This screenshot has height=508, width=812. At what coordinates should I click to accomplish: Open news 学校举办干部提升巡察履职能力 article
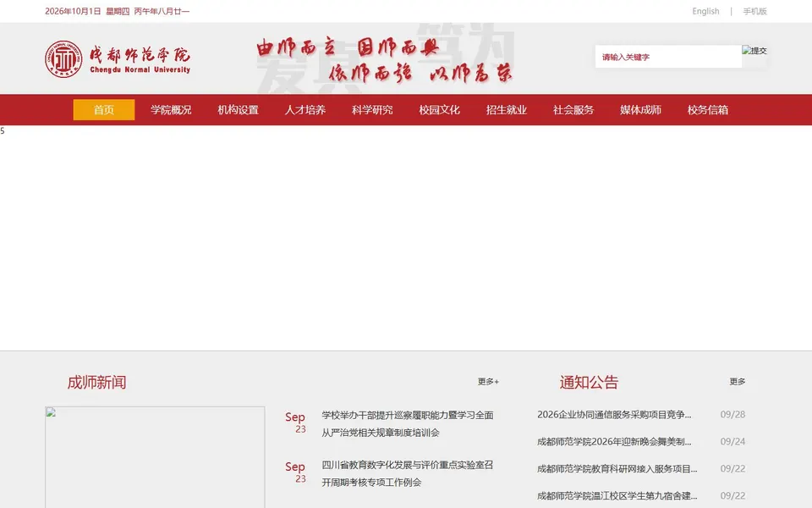407,424
